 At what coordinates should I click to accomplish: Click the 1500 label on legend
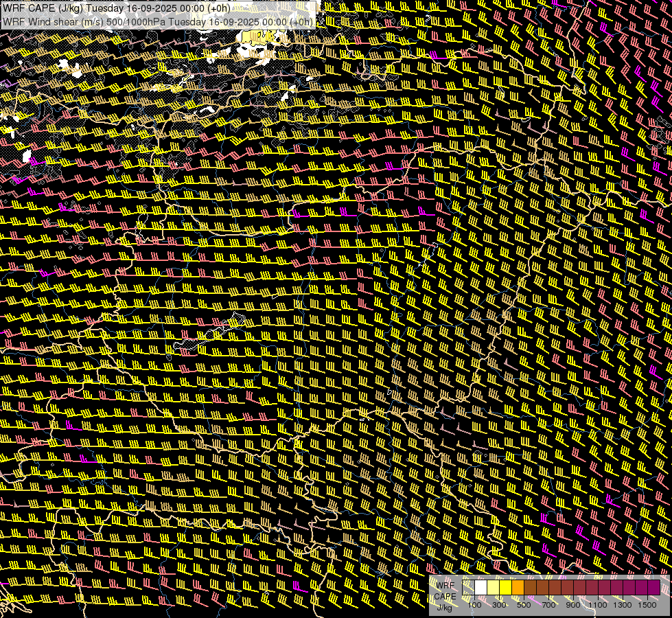pos(647,605)
